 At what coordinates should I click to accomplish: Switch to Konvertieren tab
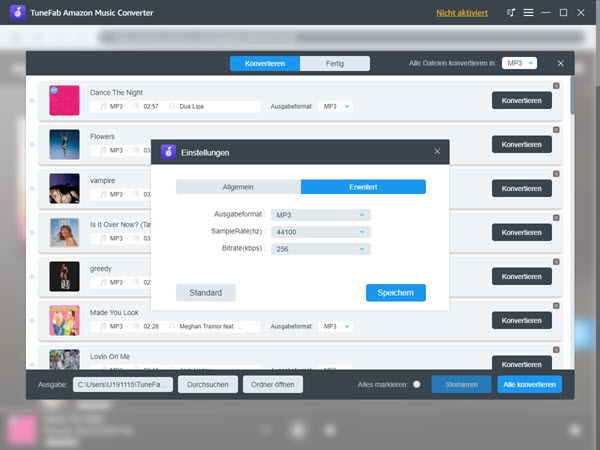265,64
